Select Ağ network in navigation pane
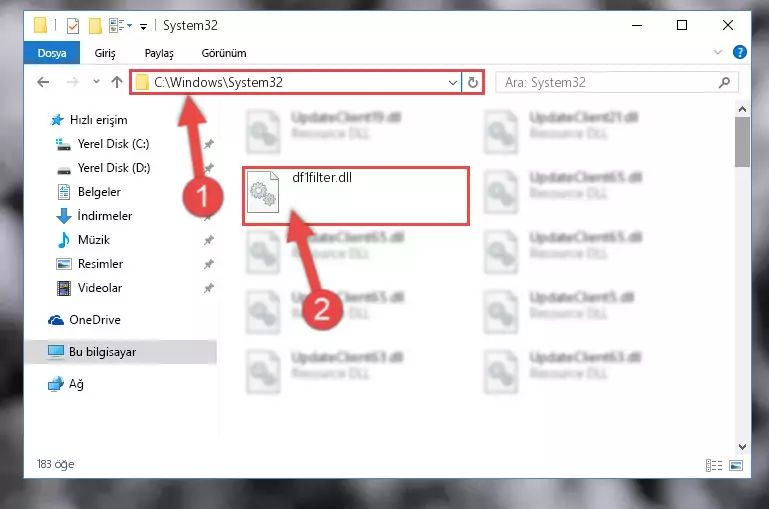Image resolution: width=769 pixels, height=509 pixels. (x=76, y=384)
